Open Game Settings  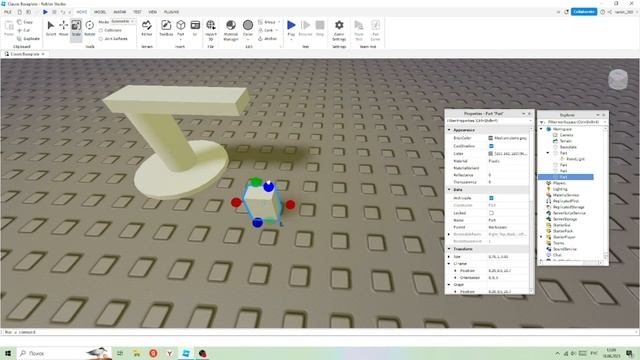pyautogui.click(x=339, y=30)
